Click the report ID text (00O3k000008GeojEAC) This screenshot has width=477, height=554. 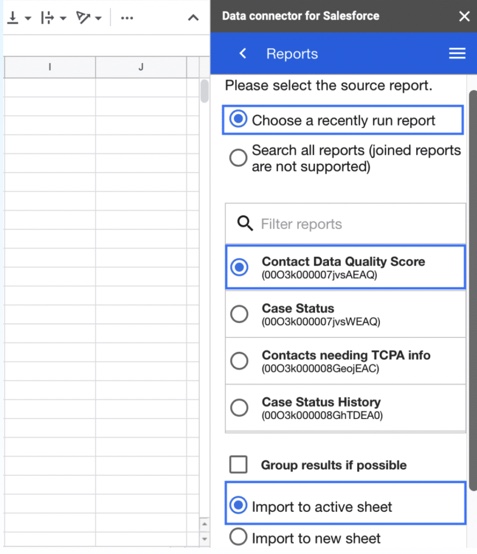click(320, 369)
